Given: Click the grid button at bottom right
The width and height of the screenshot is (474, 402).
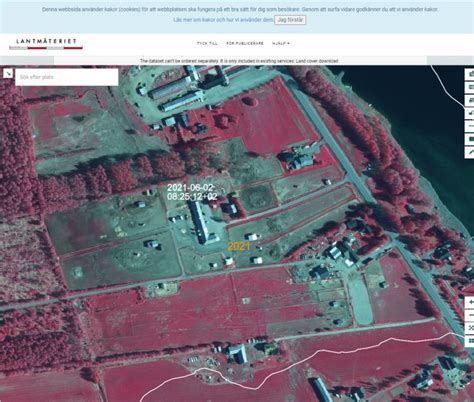Looking at the screenshot, I should [x=470, y=341].
